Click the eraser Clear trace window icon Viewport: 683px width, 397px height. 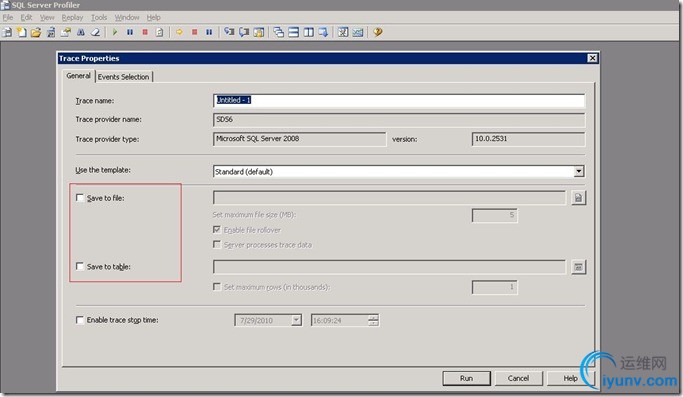coord(95,32)
